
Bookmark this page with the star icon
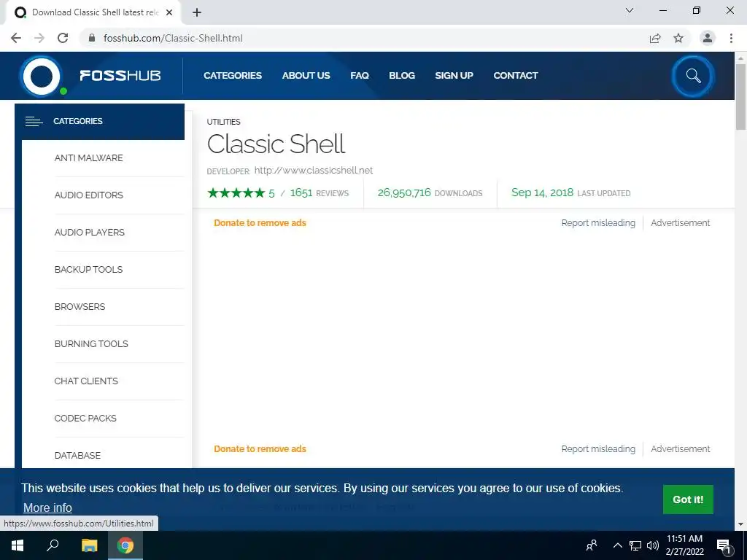coord(678,38)
